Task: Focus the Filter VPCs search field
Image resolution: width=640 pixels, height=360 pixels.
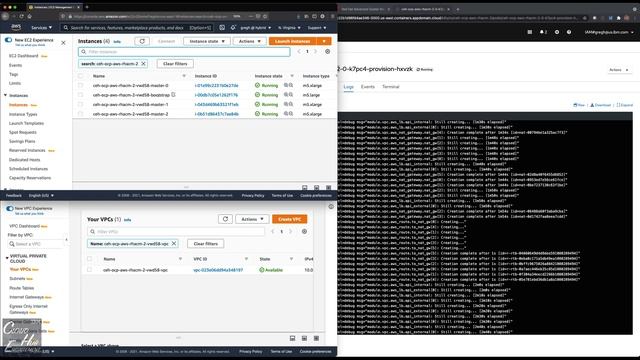Action: (x=176, y=231)
